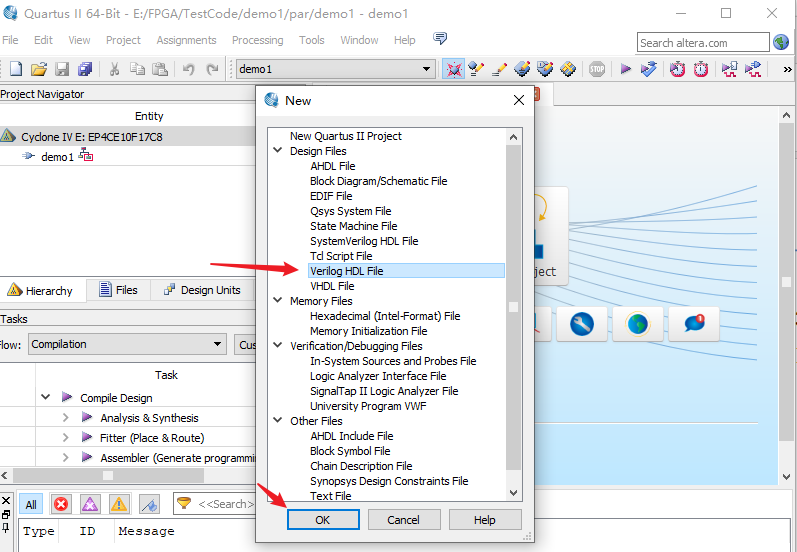Select Cyclone IV E: EP4CE10F17C8 device row
797x552 pixels.
pyautogui.click(x=127, y=136)
